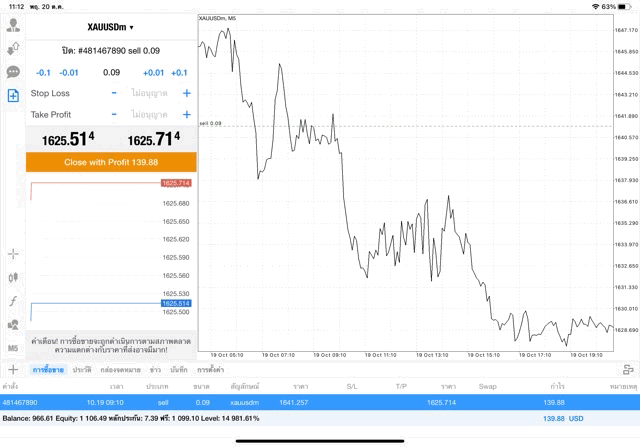Switch to the การตั้งค่า tab
This screenshot has width=640, height=447.
210,370
